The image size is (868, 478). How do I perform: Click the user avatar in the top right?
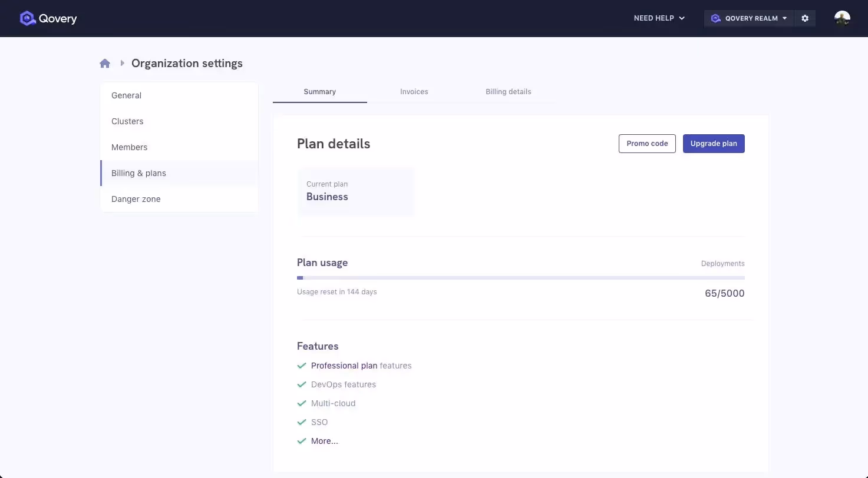coord(841,18)
